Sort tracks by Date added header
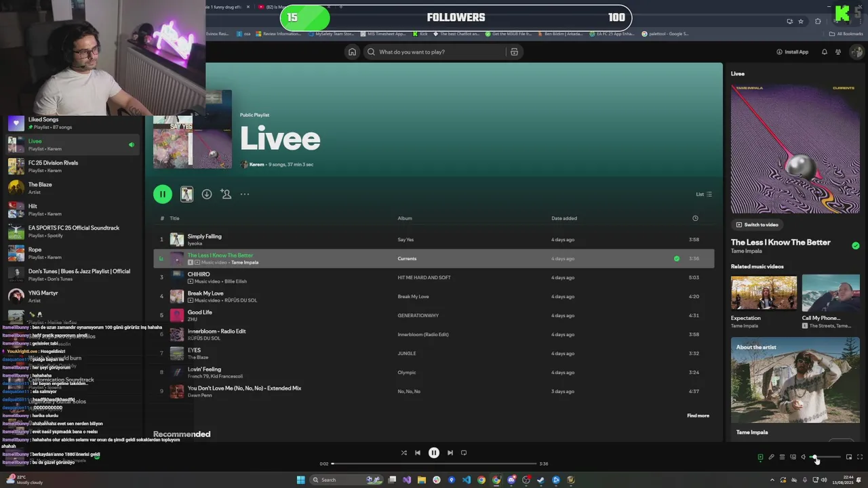The width and height of the screenshot is (868, 488). point(564,218)
